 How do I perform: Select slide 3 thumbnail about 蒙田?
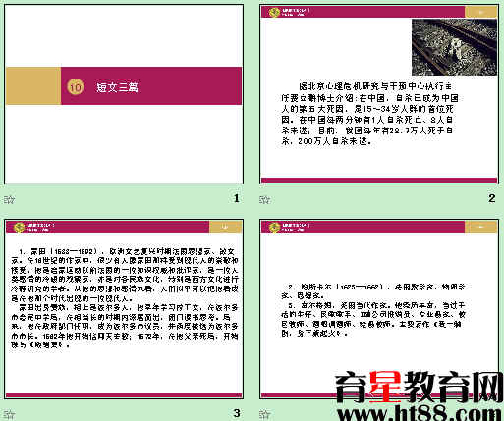point(124,309)
